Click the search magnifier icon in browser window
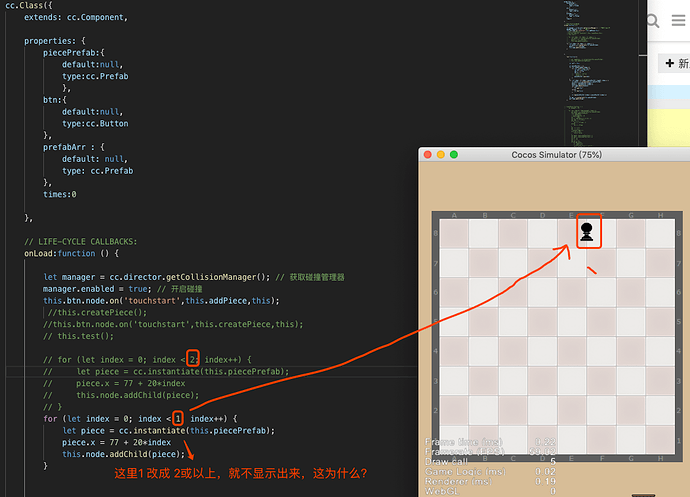The image size is (690, 497). 653,20
